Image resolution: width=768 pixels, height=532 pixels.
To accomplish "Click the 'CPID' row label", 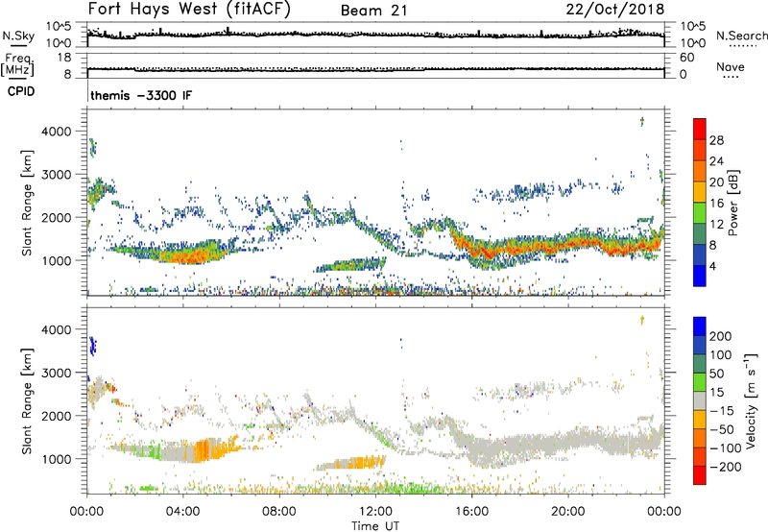I will coord(21,91).
